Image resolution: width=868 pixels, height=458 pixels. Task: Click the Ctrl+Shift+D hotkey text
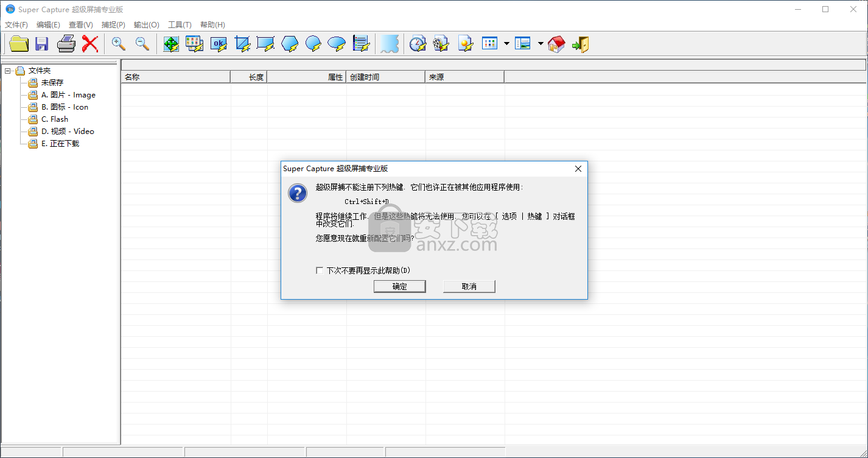pos(366,202)
